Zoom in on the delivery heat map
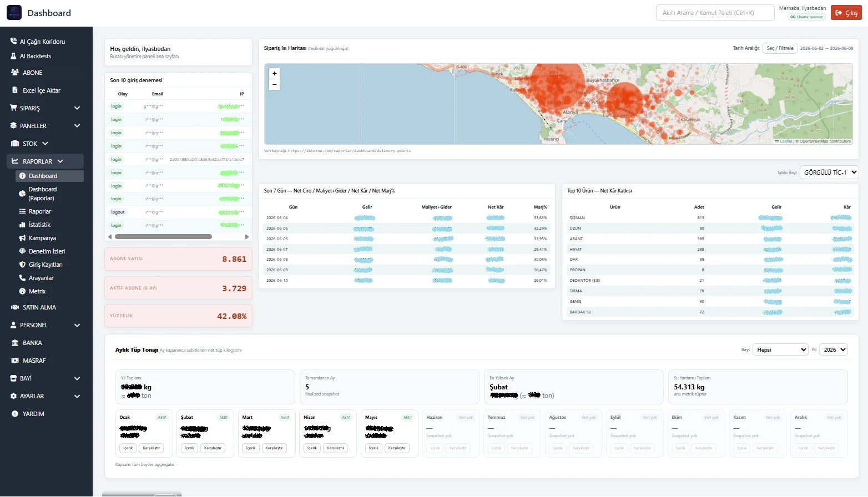This screenshot has width=868, height=497. pyautogui.click(x=274, y=73)
